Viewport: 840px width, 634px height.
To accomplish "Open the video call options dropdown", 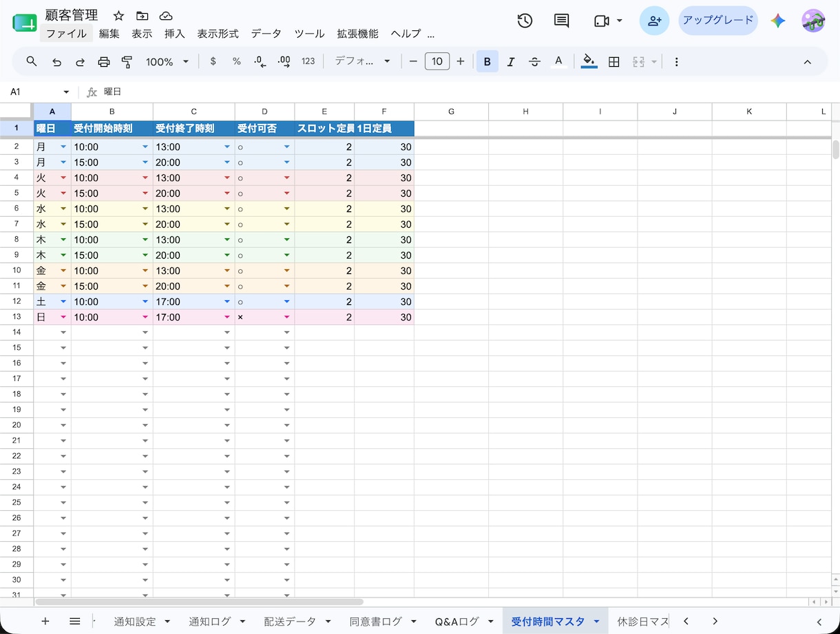I will pyautogui.click(x=619, y=21).
